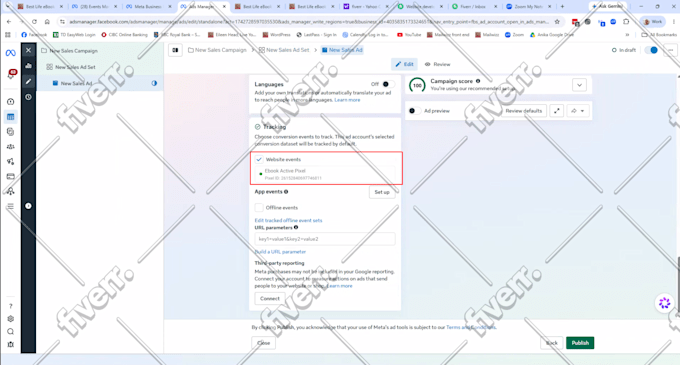This screenshot has height=365, width=680.
Task: Open Search magnifier icon in sidebar
Action: (10, 332)
